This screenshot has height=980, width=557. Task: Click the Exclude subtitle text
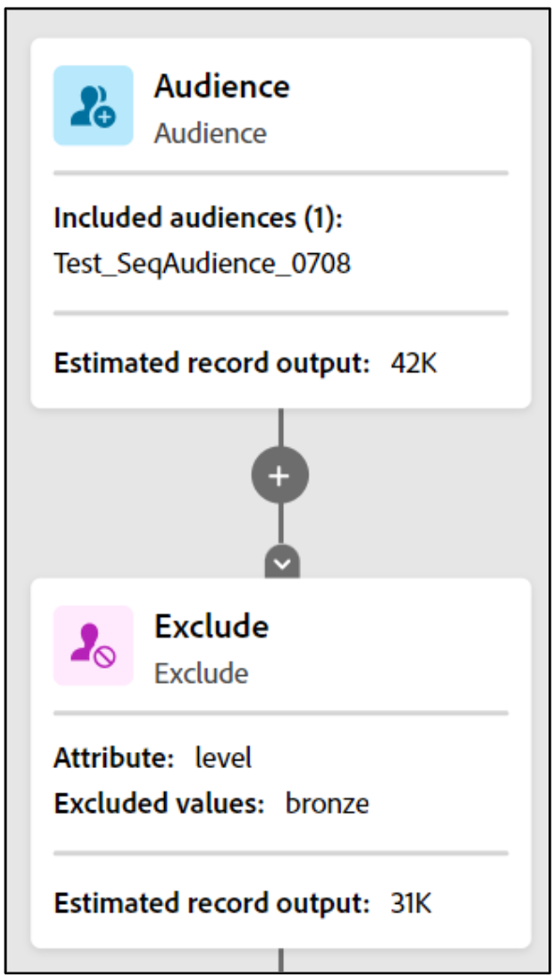(x=202, y=673)
